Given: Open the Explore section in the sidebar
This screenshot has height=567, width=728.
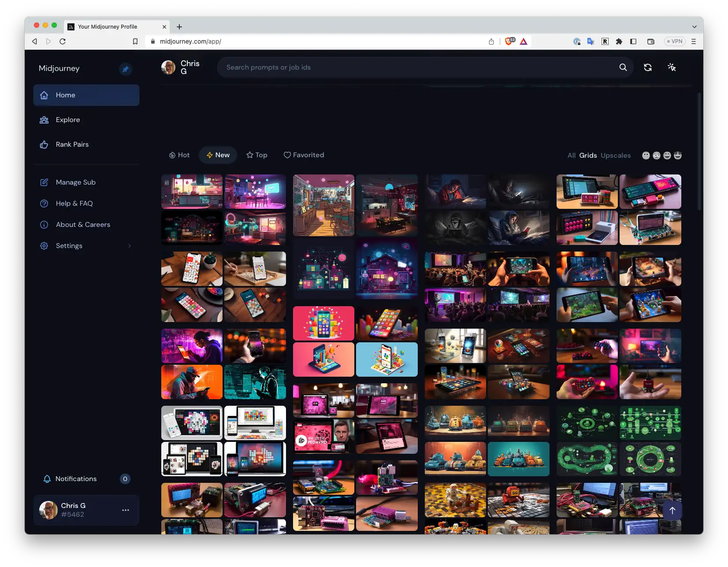Looking at the screenshot, I should (67, 119).
